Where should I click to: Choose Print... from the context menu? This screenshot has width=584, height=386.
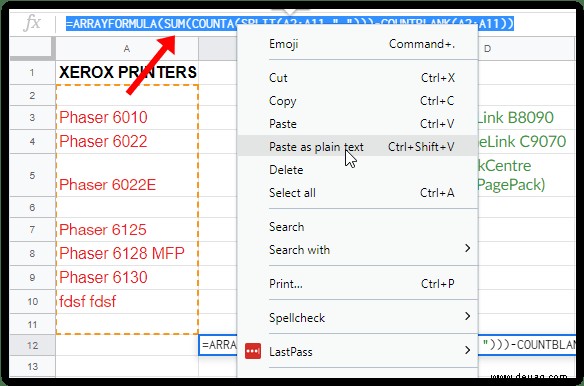click(x=357, y=284)
